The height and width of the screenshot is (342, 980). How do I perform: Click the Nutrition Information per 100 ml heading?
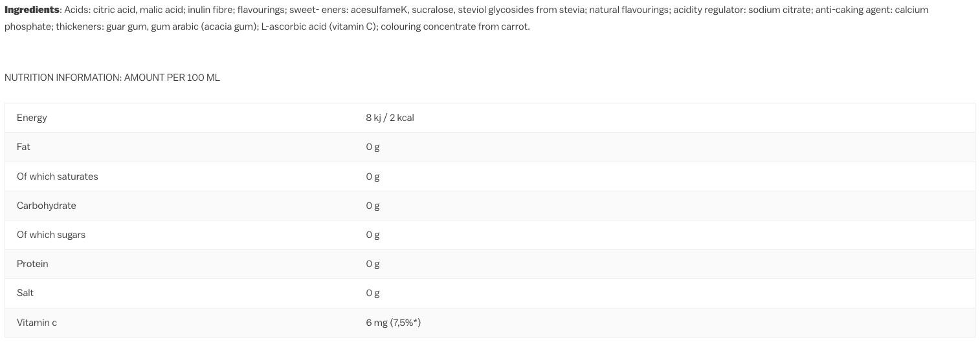click(x=112, y=78)
